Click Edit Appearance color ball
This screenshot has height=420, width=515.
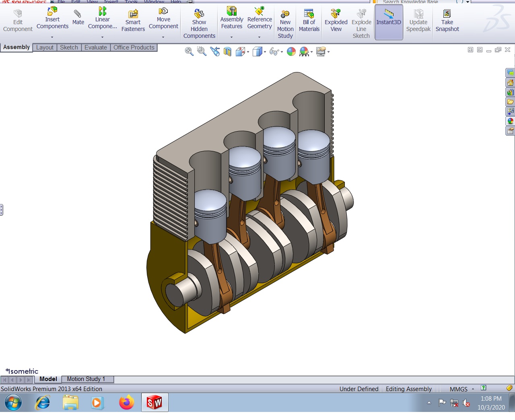pyautogui.click(x=291, y=51)
